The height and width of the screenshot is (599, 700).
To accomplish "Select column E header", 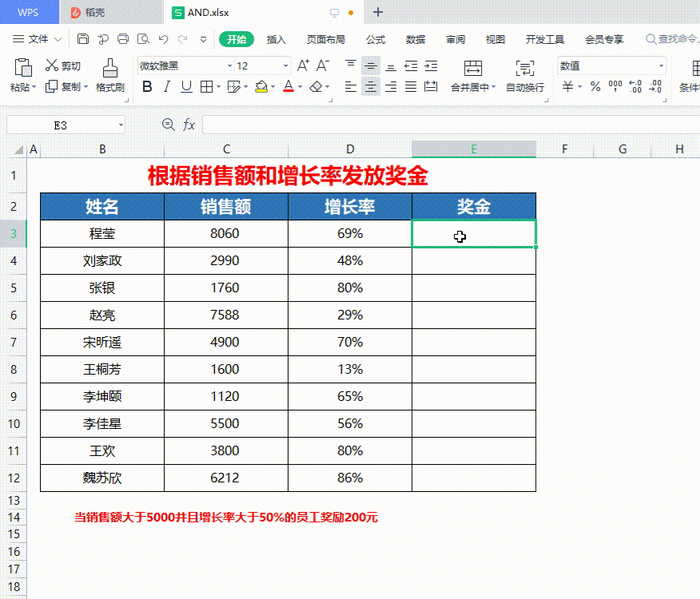I will [474, 149].
